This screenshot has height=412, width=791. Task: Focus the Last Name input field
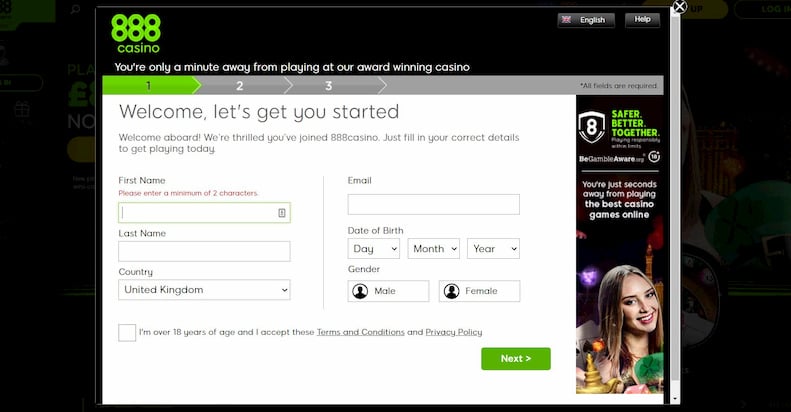(204, 251)
